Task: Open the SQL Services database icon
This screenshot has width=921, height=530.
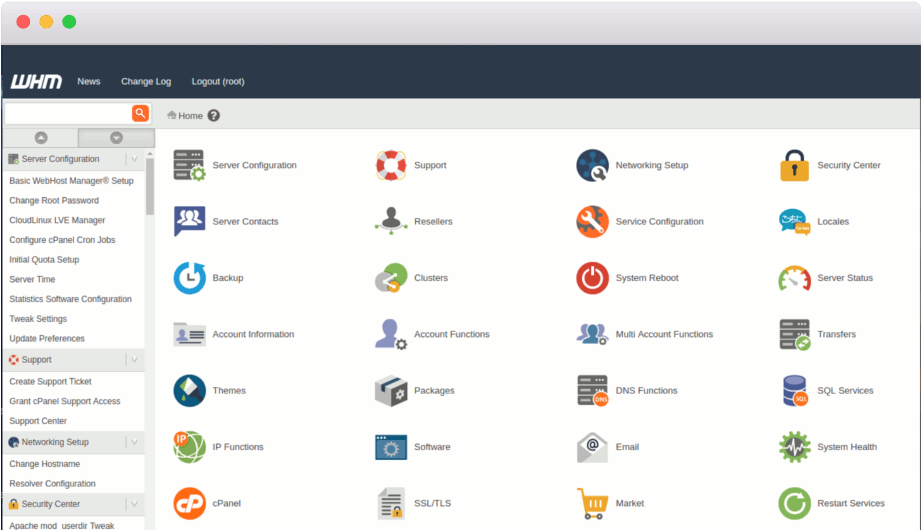Action: pos(795,391)
